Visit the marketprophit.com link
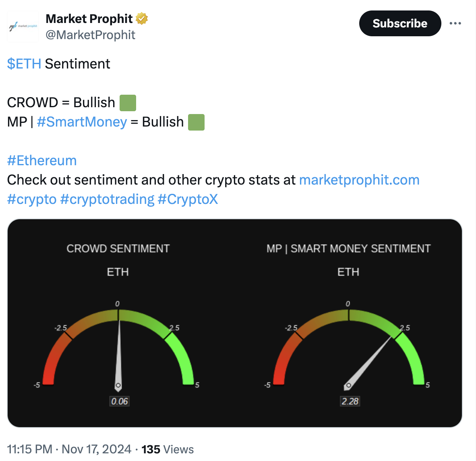The height and width of the screenshot is (461, 476). click(359, 180)
